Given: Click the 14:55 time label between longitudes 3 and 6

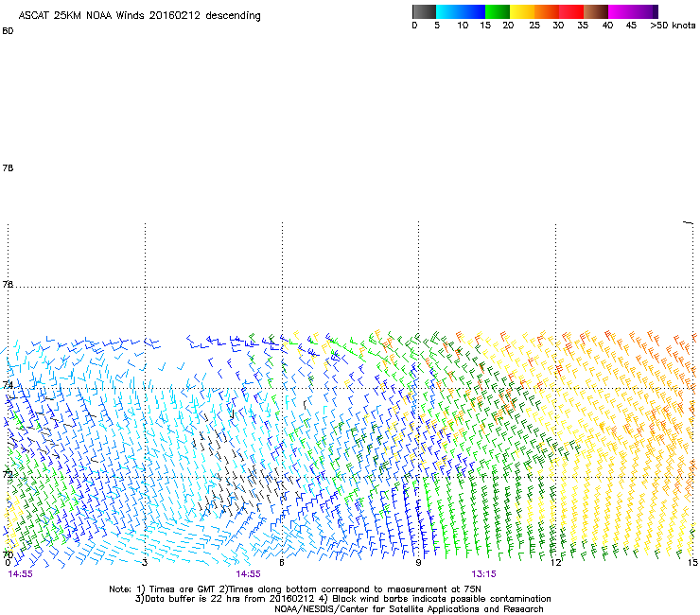Looking at the screenshot, I should point(248,574).
